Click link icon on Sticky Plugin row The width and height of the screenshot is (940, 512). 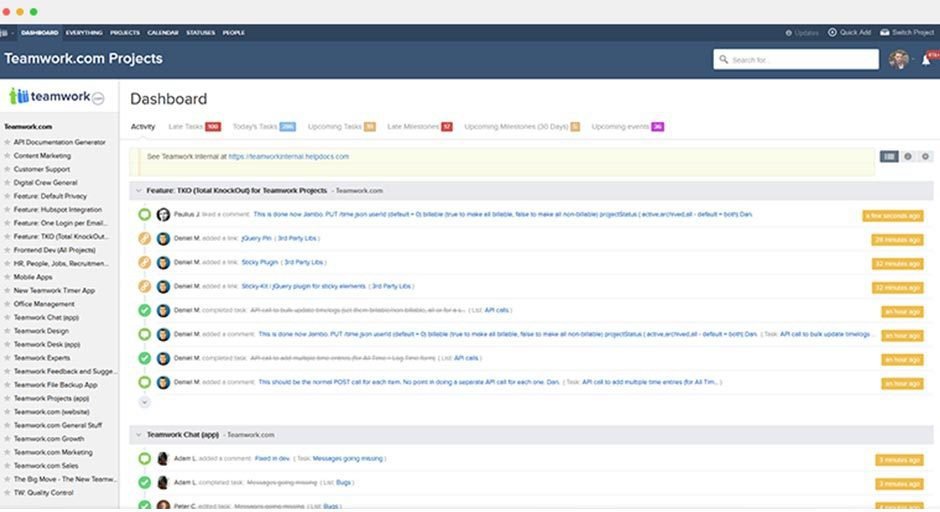point(144,262)
